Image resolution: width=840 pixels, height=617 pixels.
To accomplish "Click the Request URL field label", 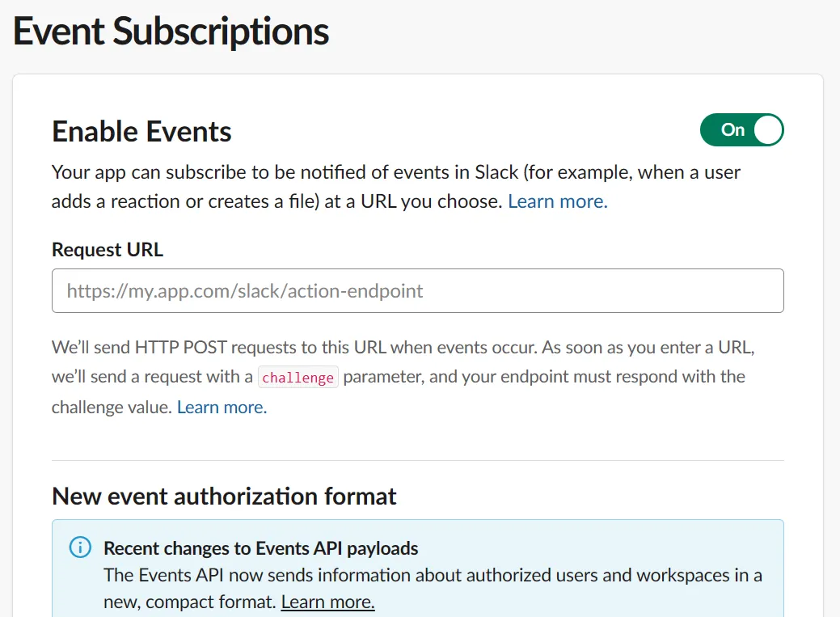I will click(107, 250).
